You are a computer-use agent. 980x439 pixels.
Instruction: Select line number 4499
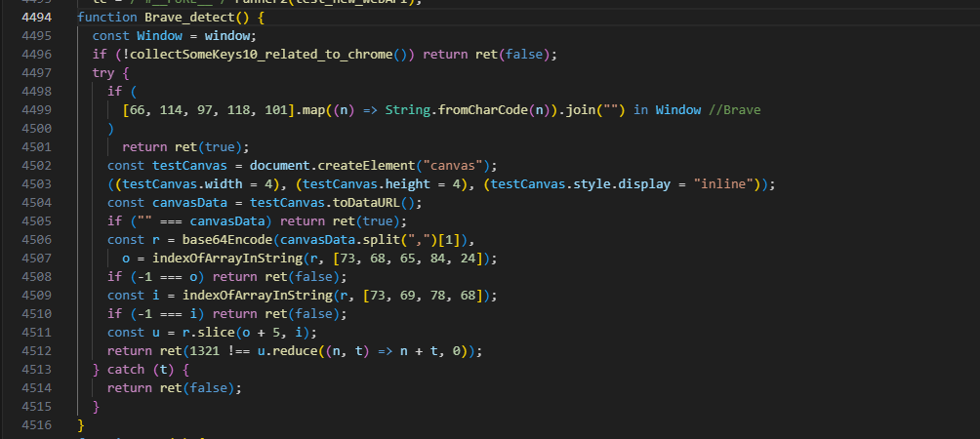(x=36, y=110)
